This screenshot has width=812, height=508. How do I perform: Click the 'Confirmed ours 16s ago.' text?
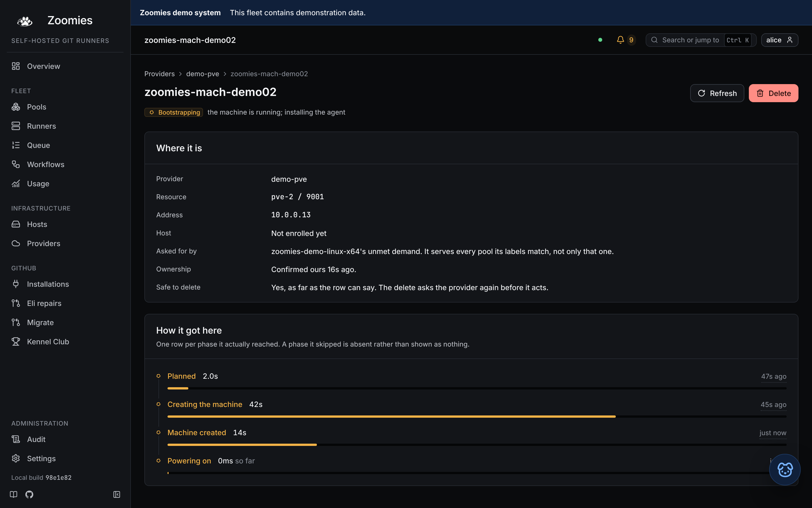[x=314, y=270]
